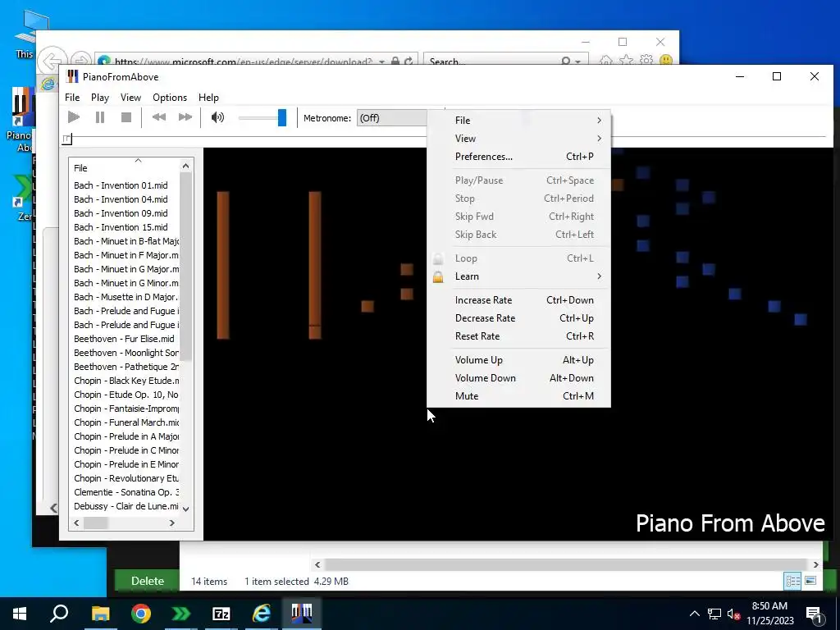Open Internet Explorer from the taskbar
The height and width of the screenshot is (630, 840).
click(262, 614)
